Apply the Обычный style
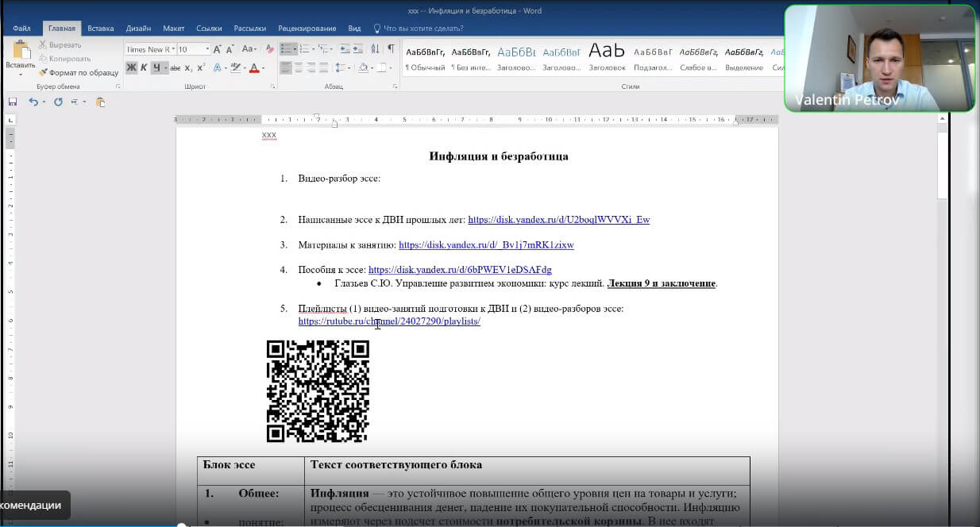 point(426,59)
